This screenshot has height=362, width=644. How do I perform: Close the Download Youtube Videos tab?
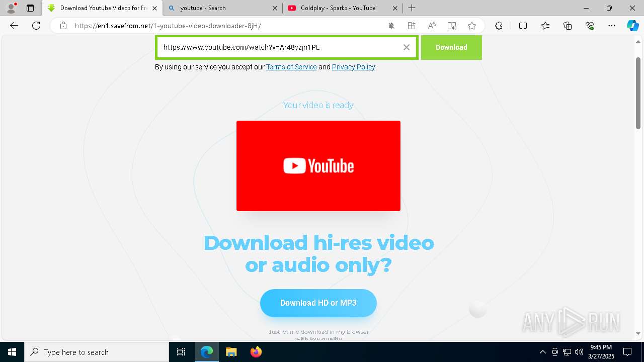(x=154, y=8)
